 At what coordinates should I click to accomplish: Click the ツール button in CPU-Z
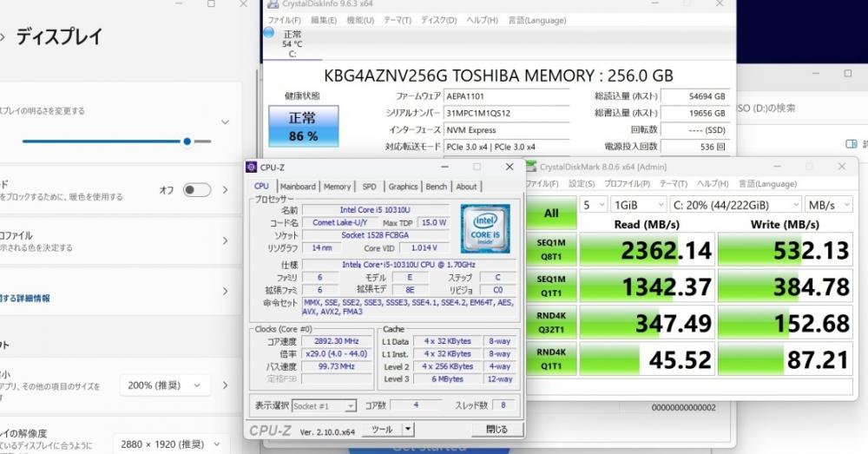[382, 429]
